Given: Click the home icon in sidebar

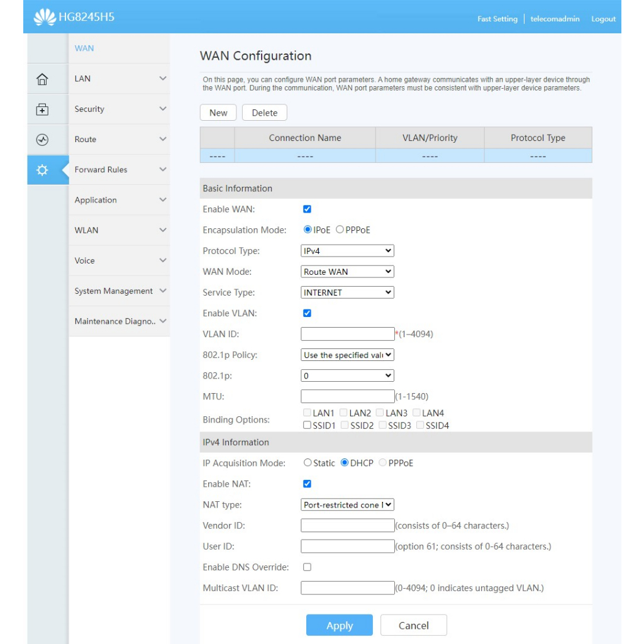Looking at the screenshot, I should tap(42, 79).
